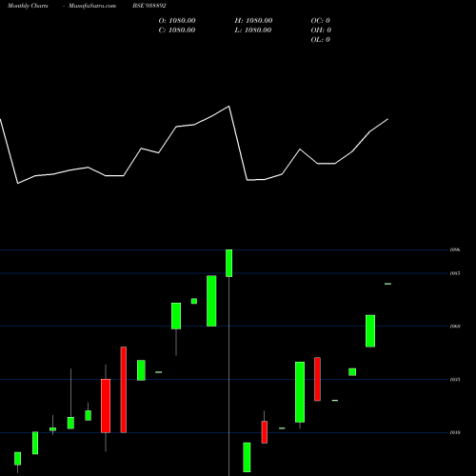Click the "BSE 938892" symbol label

click(149, 6)
